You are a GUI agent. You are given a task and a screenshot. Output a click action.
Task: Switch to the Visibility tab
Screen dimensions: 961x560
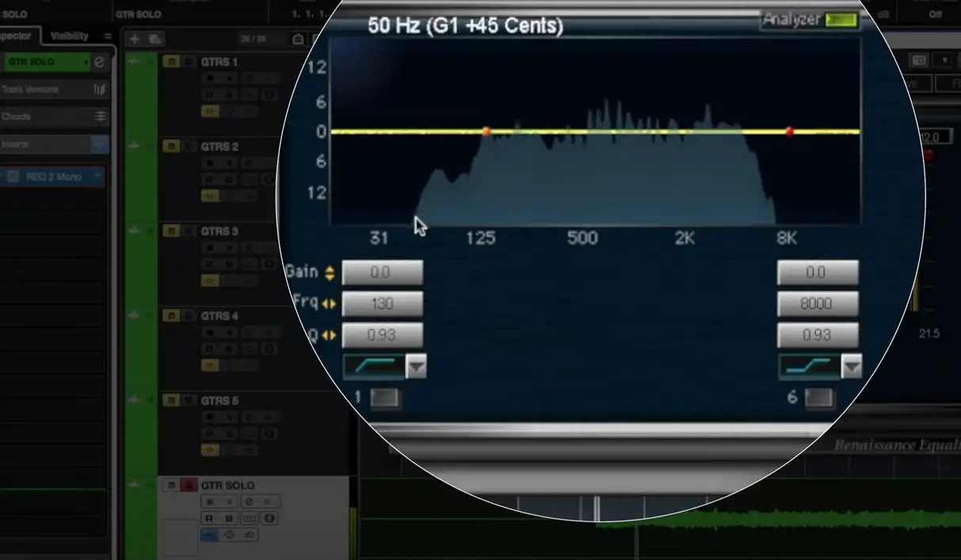[x=69, y=35]
